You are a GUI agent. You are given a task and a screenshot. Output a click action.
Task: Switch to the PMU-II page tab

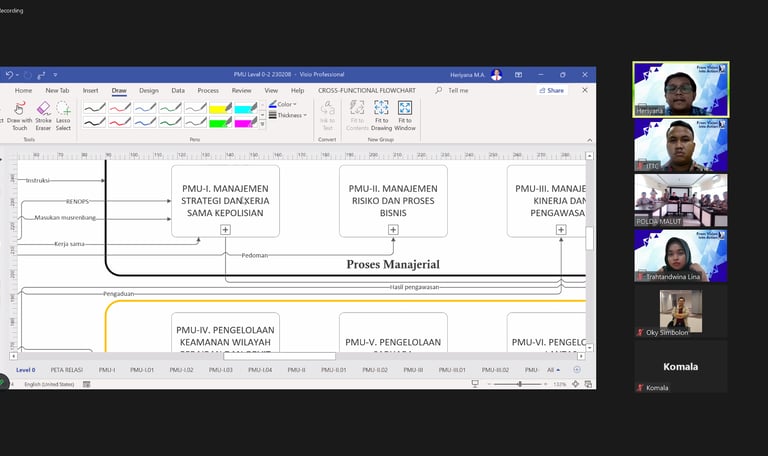(x=296, y=370)
